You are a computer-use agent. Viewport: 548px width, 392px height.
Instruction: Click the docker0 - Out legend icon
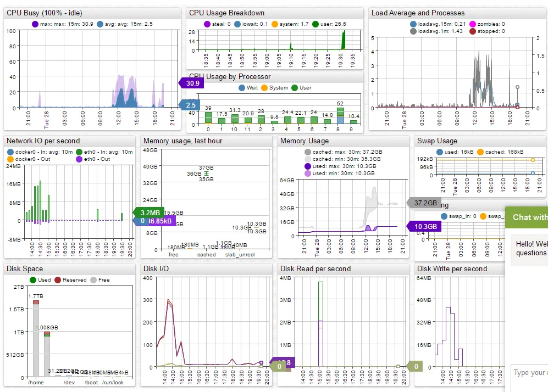coord(10,159)
